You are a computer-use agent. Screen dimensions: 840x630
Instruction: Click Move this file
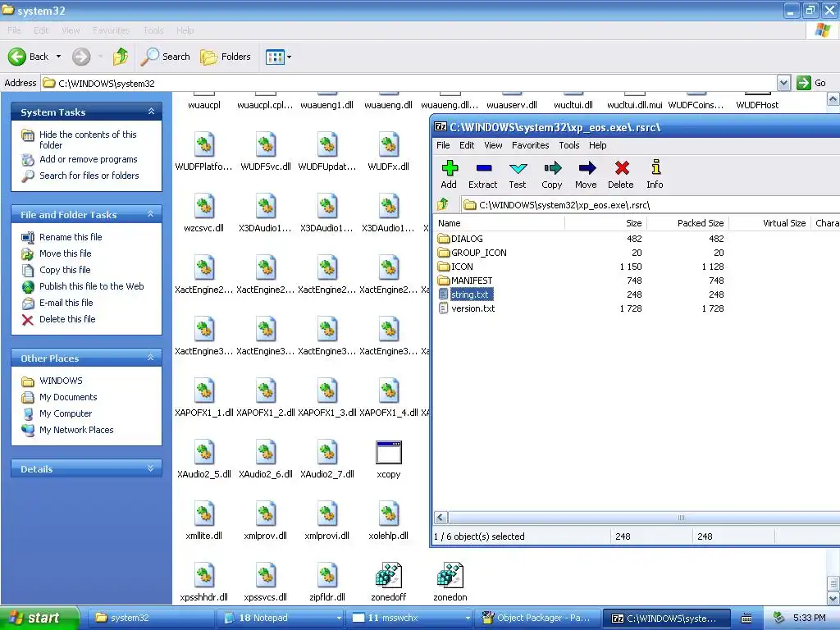coord(66,253)
